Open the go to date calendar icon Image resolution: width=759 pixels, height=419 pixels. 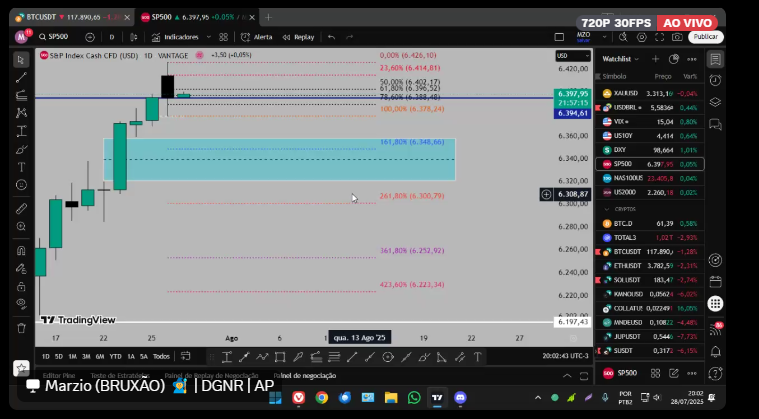tap(185, 357)
